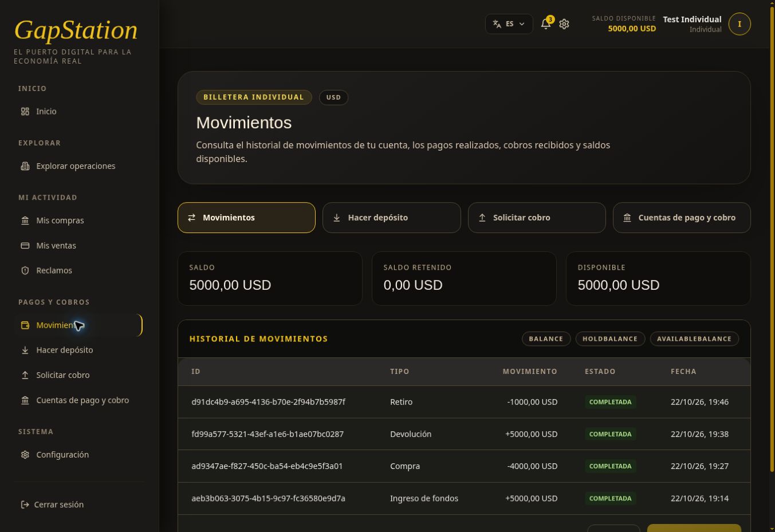Viewport: 775px width, 532px height.
Task: Open the ES language dropdown
Action: [x=509, y=24]
